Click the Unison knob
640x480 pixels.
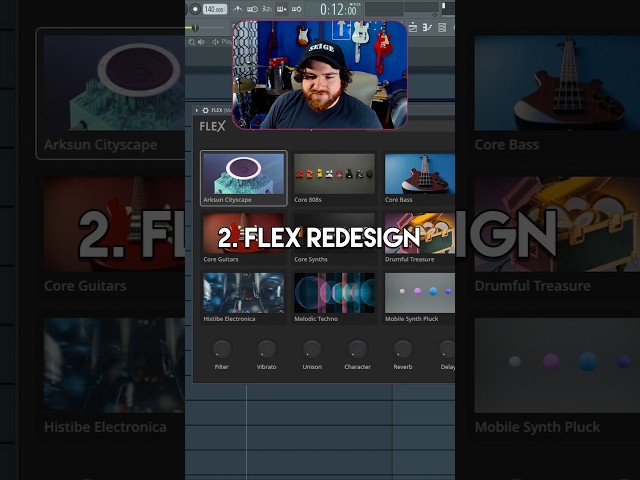312,349
